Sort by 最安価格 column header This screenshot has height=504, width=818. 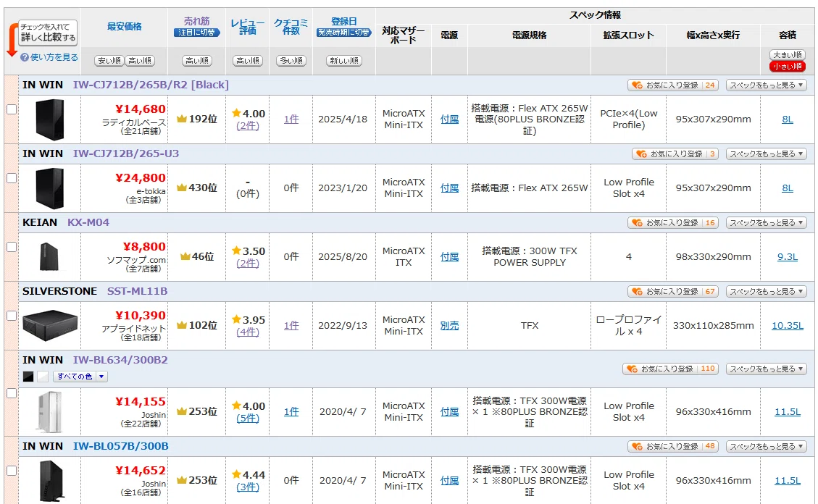(x=124, y=27)
